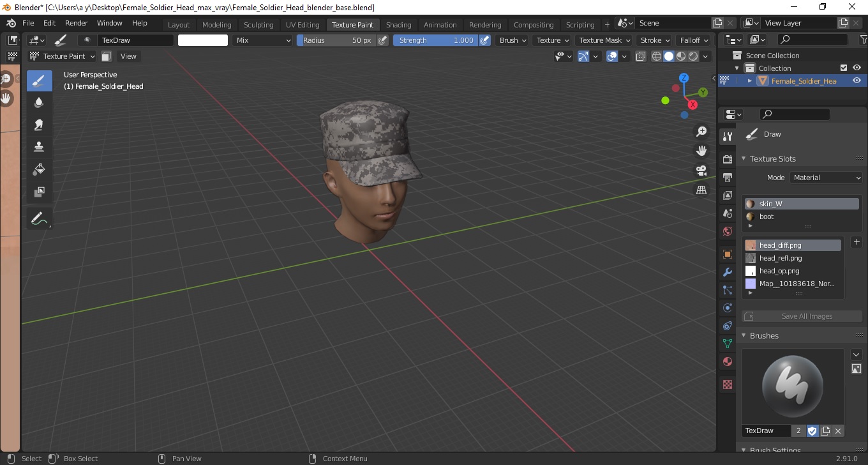Viewport: 868px width, 465px height.
Task: Open the Brush settings dropdown
Action: (x=513, y=40)
